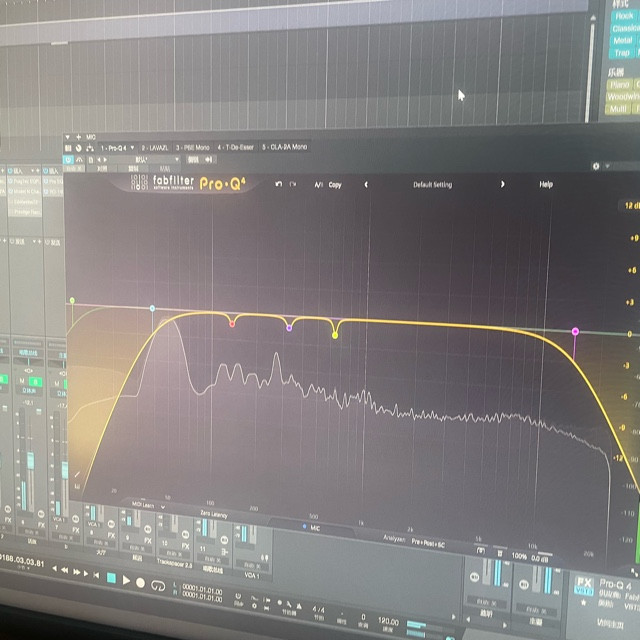Click Copy in Pro-Q 4 header

tap(335, 185)
